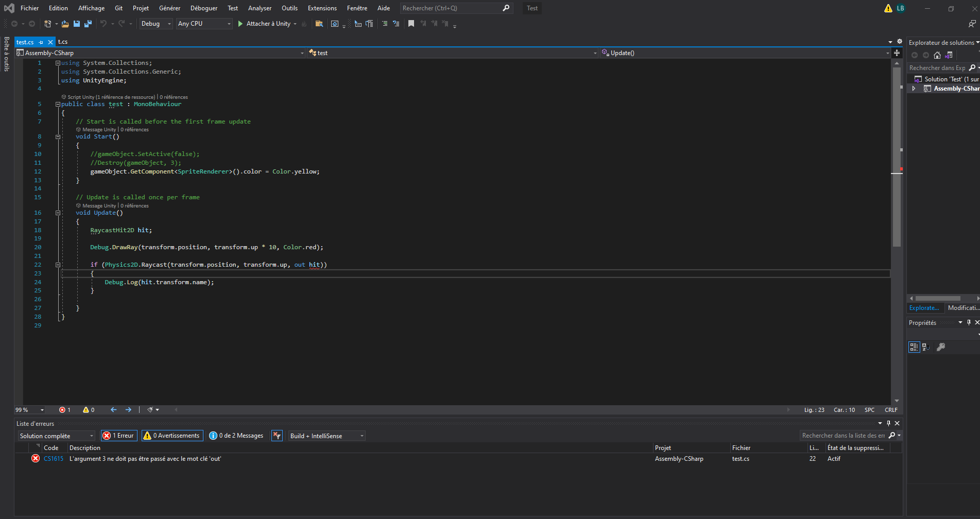Expand the Assembly-CSharp project node
Viewport: 980px width, 519px height.
pos(914,89)
